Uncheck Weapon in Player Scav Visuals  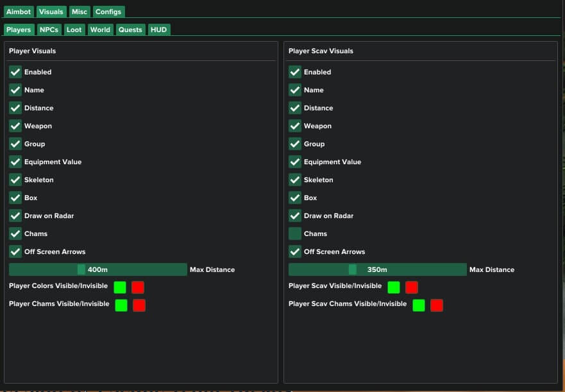coord(295,126)
